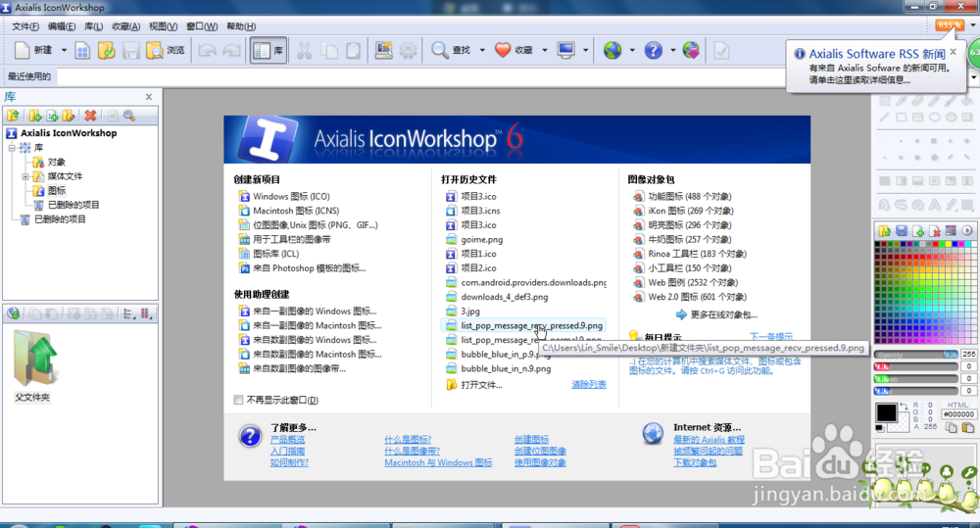Click 下一条提示 next tip link
The width and height of the screenshot is (980, 528).
[770, 336]
